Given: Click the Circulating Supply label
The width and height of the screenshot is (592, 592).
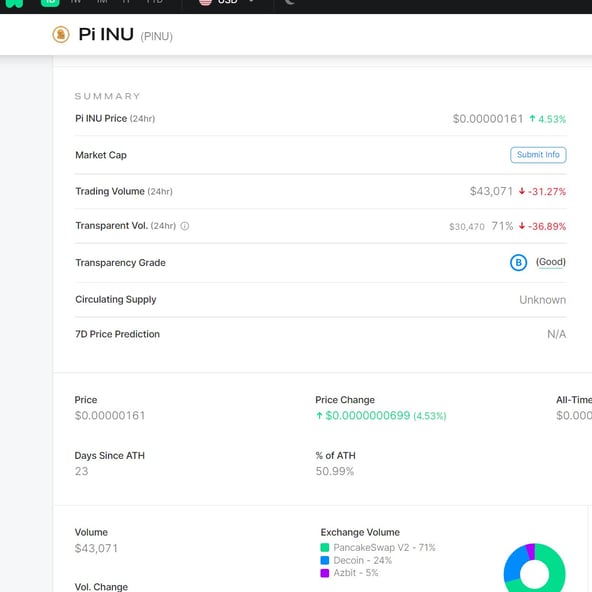Looking at the screenshot, I should point(116,299).
